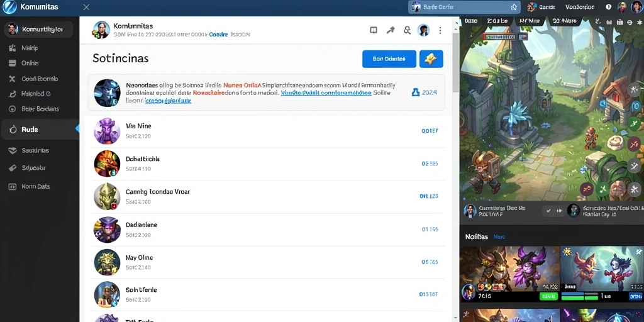Open the blue link in the pinned post
The height and width of the screenshot is (322, 644).
click(326, 93)
